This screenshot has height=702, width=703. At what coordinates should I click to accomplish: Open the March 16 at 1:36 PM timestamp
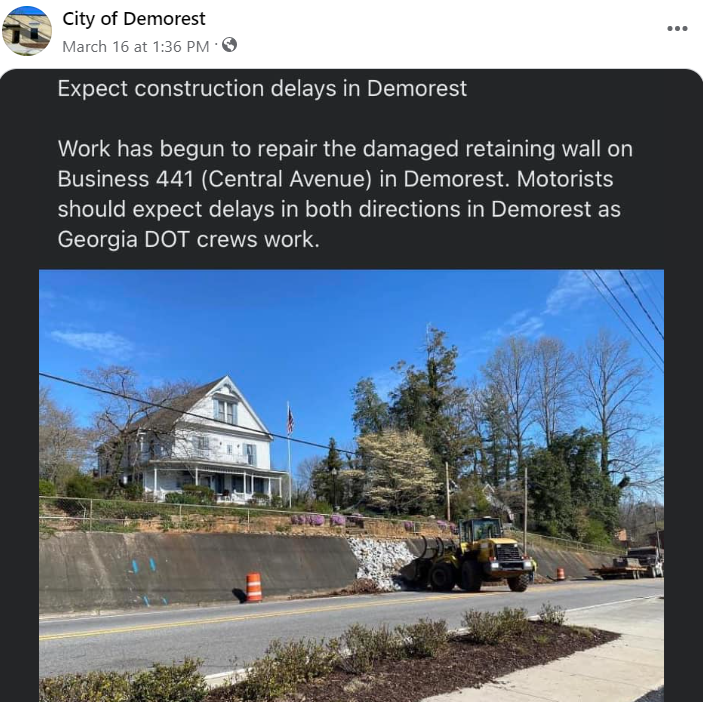tap(136, 47)
